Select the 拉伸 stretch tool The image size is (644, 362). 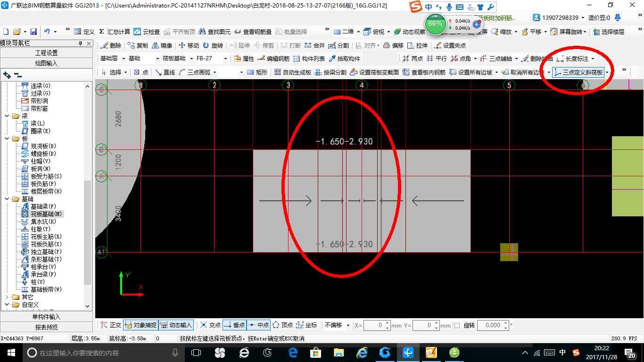pyautogui.click(x=418, y=46)
